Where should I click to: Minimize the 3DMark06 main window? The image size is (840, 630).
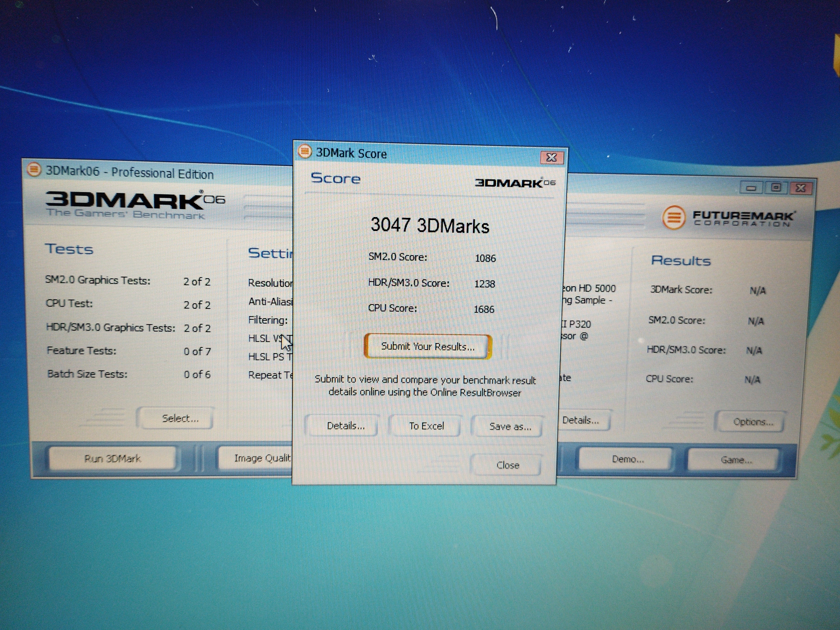point(751,188)
